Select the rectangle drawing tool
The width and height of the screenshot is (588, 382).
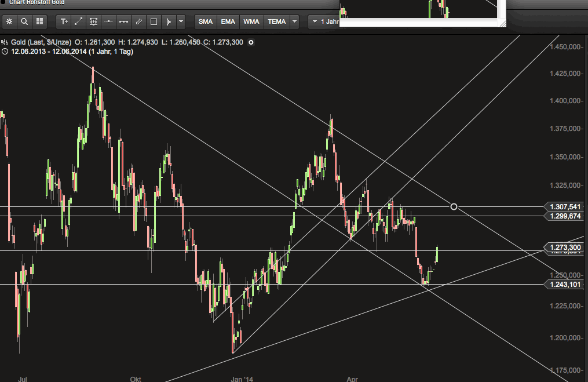pos(153,21)
